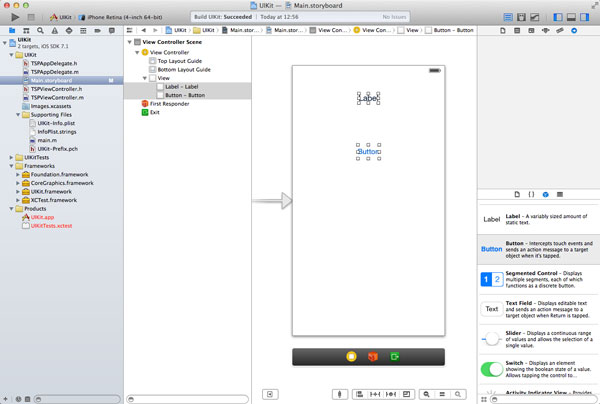Open the Find navigator search icon
This screenshot has width=600, height=404.
(40, 31)
